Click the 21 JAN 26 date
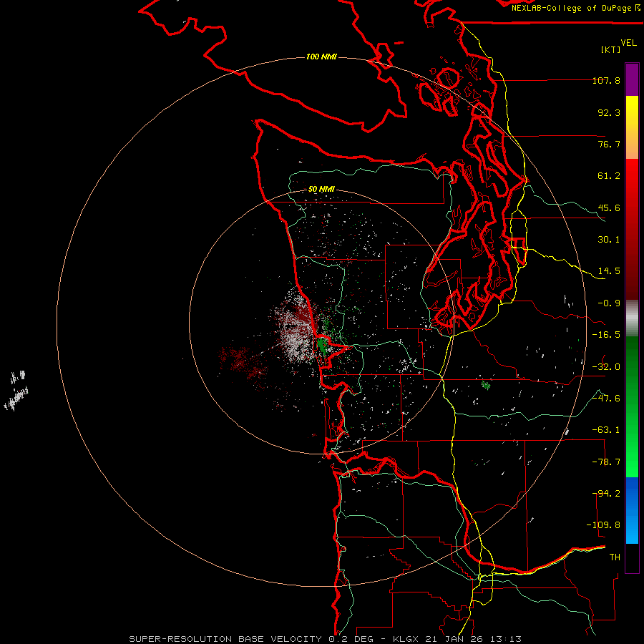 454,639
